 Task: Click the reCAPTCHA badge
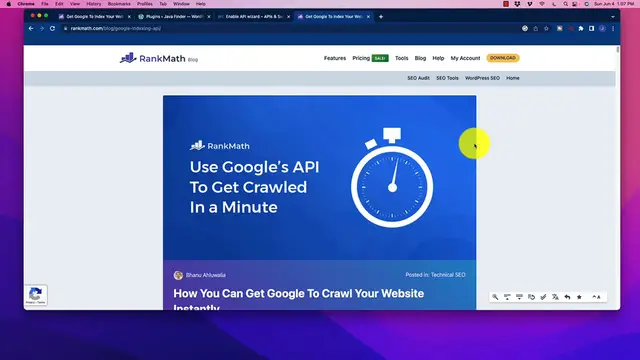(x=36, y=295)
